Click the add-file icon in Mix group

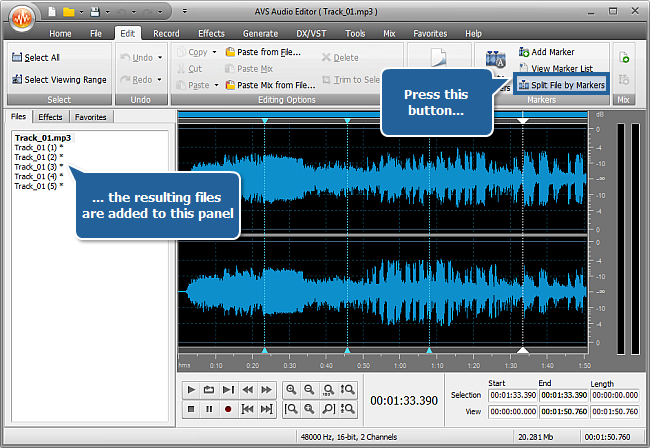point(623,57)
